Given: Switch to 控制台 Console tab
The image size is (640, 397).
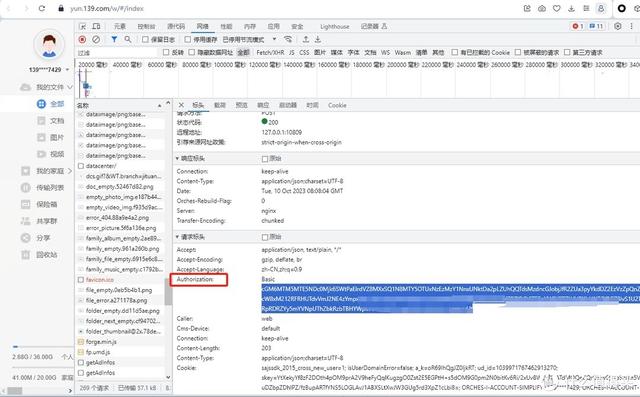Looking at the screenshot, I should point(146,26).
